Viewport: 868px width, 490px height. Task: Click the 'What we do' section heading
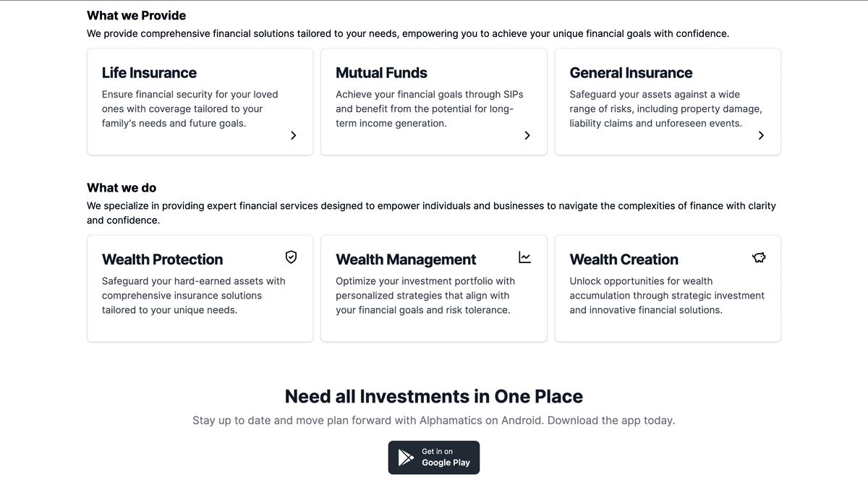[x=122, y=188]
